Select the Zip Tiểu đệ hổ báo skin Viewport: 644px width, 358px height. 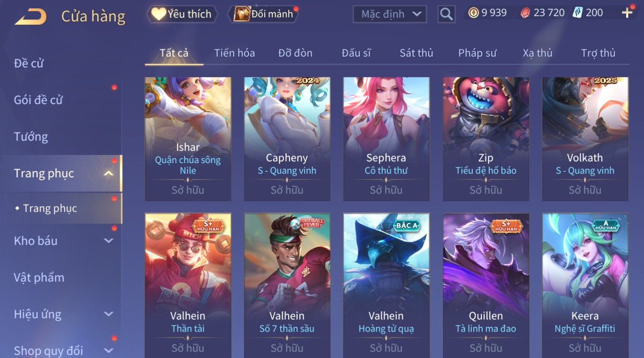point(486,139)
